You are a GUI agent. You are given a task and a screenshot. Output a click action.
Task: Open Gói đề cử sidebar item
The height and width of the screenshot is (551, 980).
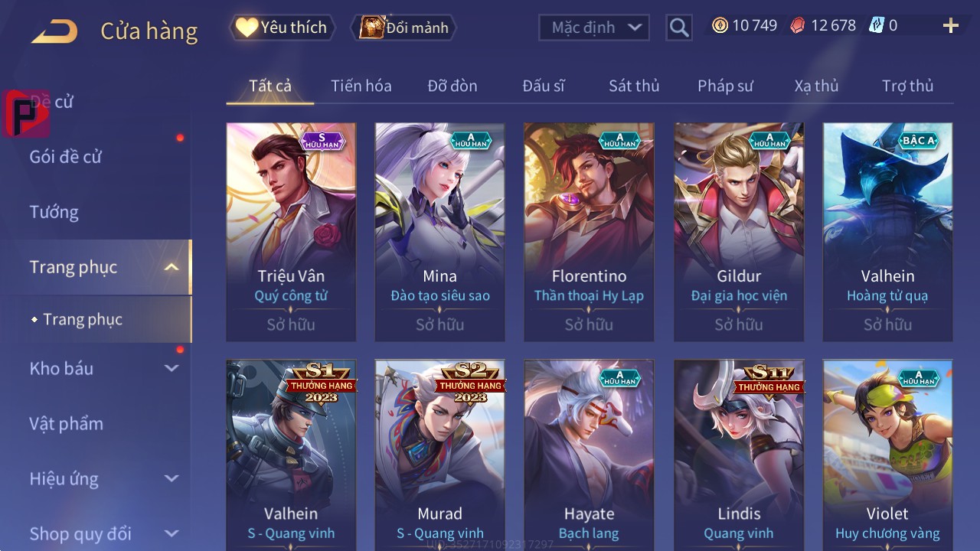click(x=66, y=157)
